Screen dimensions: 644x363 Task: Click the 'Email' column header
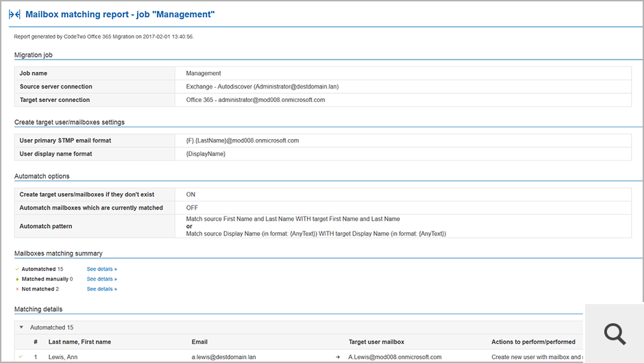point(199,342)
